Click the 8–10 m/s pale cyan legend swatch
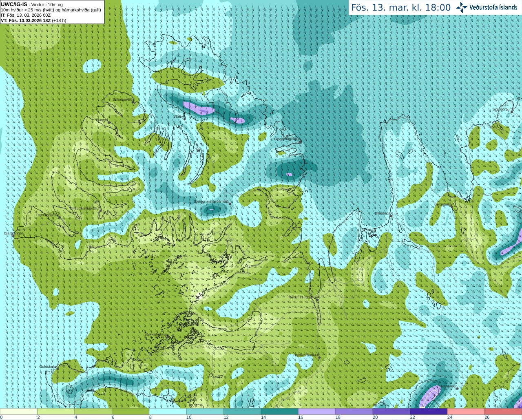Viewport: 522px width, 420px height. (168, 411)
